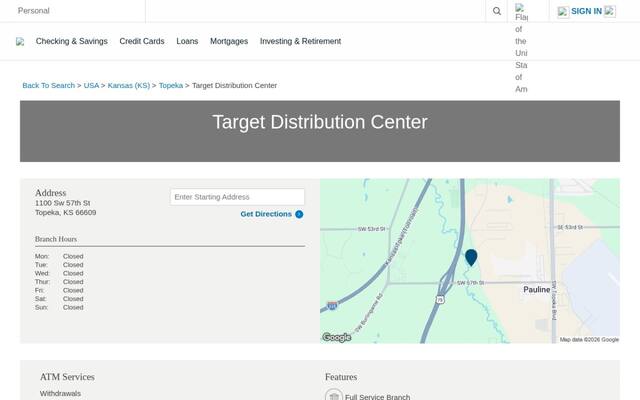The height and width of the screenshot is (400, 640).
Task: Select the Wed: Closed hours row
Action: 59,273
